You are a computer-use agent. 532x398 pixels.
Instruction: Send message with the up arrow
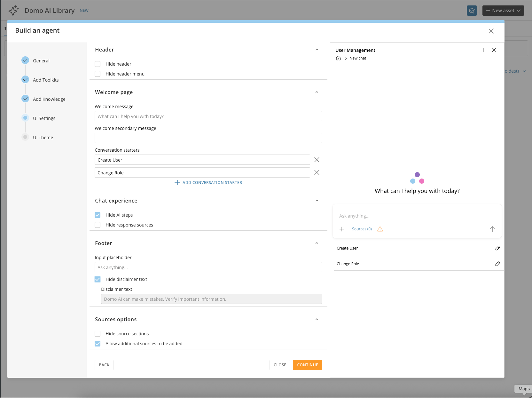click(492, 229)
